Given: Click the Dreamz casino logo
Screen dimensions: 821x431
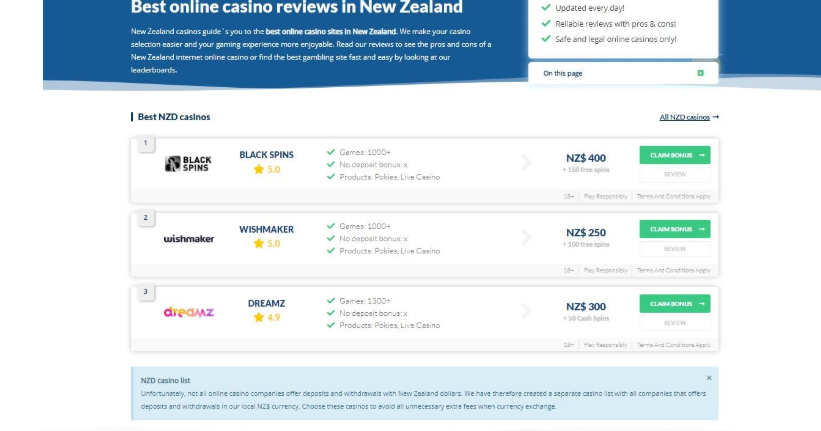Looking at the screenshot, I should (x=188, y=312).
